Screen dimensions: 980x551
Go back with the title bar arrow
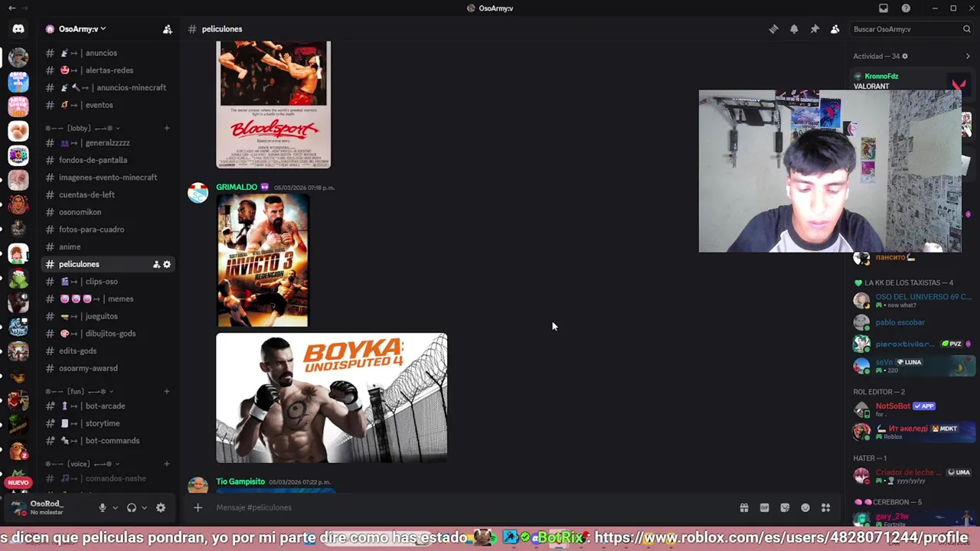click(11, 8)
